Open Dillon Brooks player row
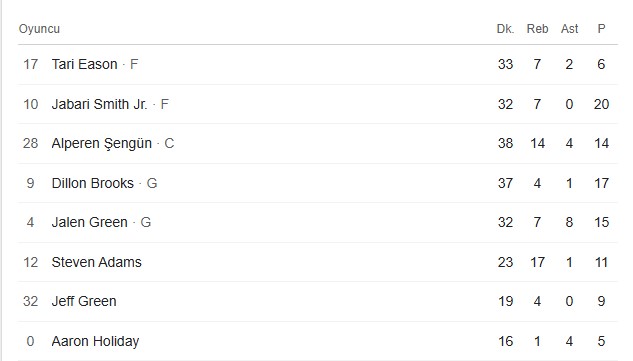633x361 pixels. (x=318, y=183)
